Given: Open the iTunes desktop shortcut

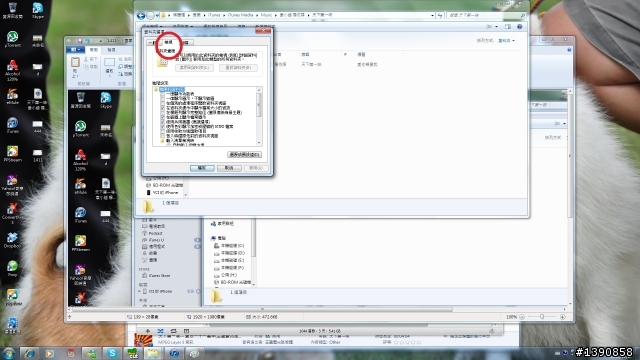Looking at the screenshot, I should tap(12, 125).
